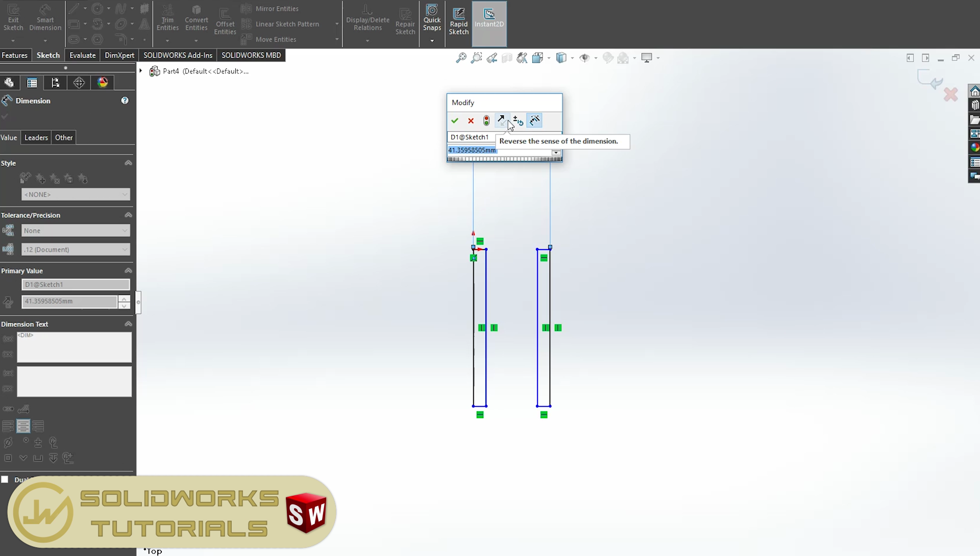Click the Rebuild traffic light icon in Modify box
This screenshot has width=980, height=556.
click(x=486, y=121)
